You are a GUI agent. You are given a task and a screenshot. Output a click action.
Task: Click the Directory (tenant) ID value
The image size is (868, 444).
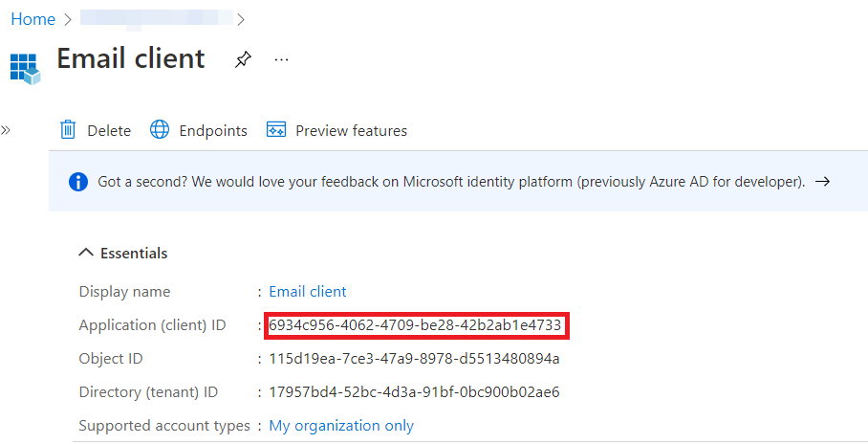tap(414, 392)
